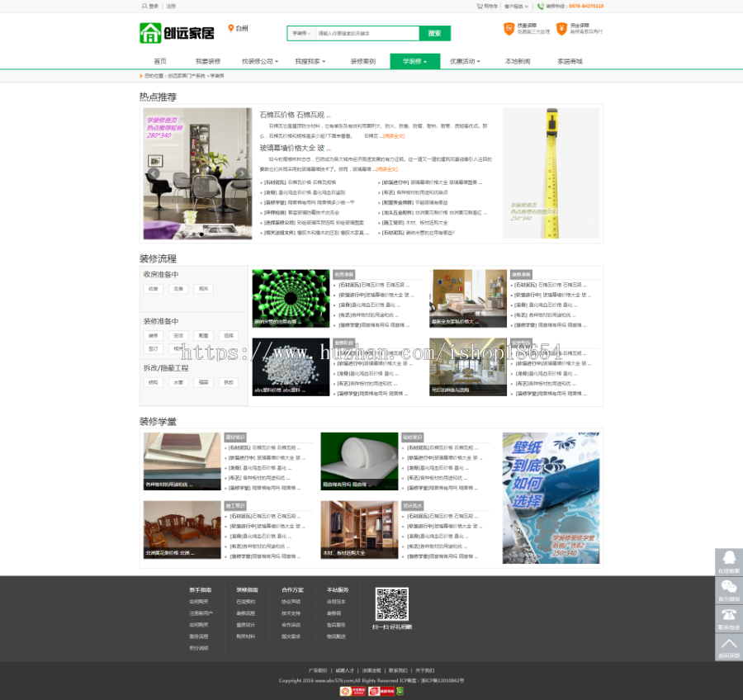Click the dining room carousel image
This screenshot has height=700, width=743.
197,173
